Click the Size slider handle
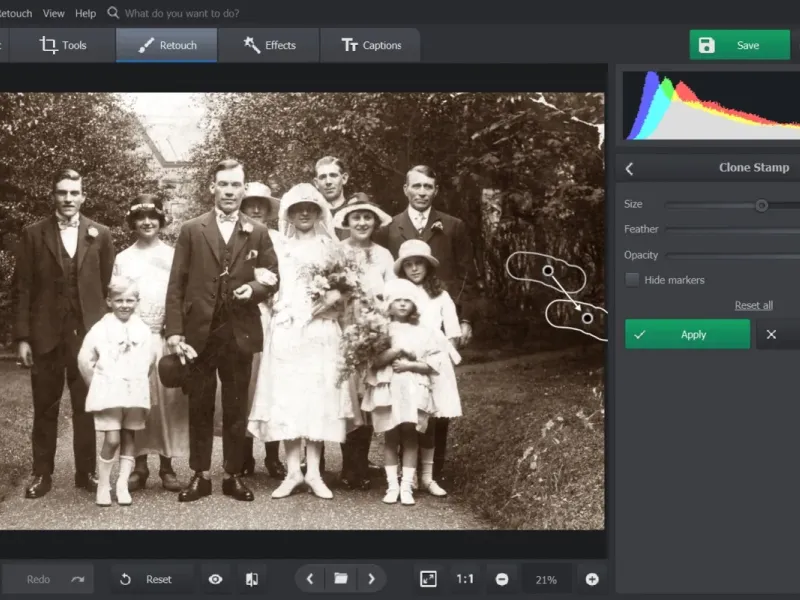800x600 pixels. 761,205
